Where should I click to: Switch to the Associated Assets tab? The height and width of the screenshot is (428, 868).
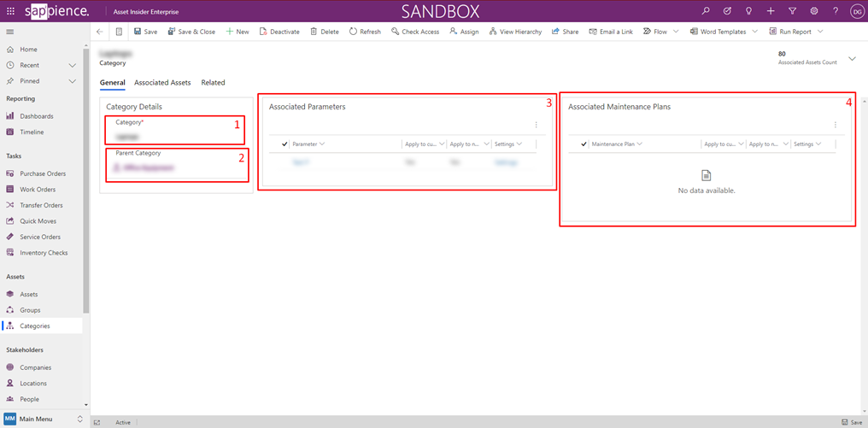click(x=162, y=83)
